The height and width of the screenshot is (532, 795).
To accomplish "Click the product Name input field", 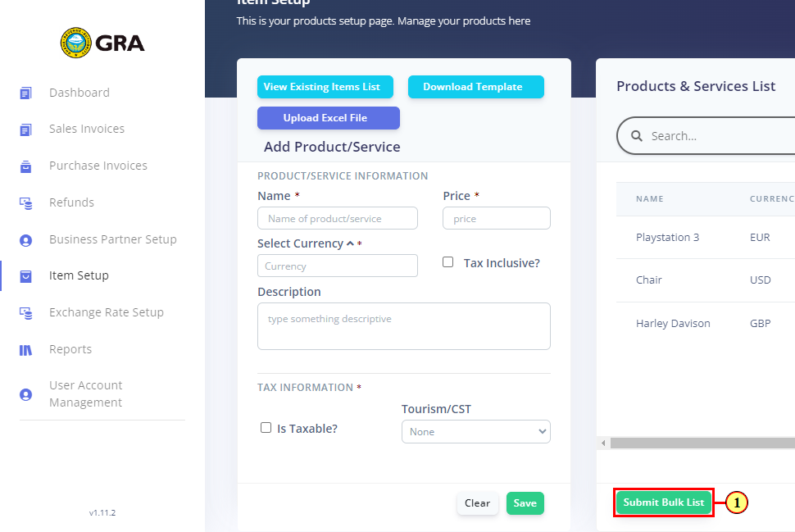I will 337,218.
